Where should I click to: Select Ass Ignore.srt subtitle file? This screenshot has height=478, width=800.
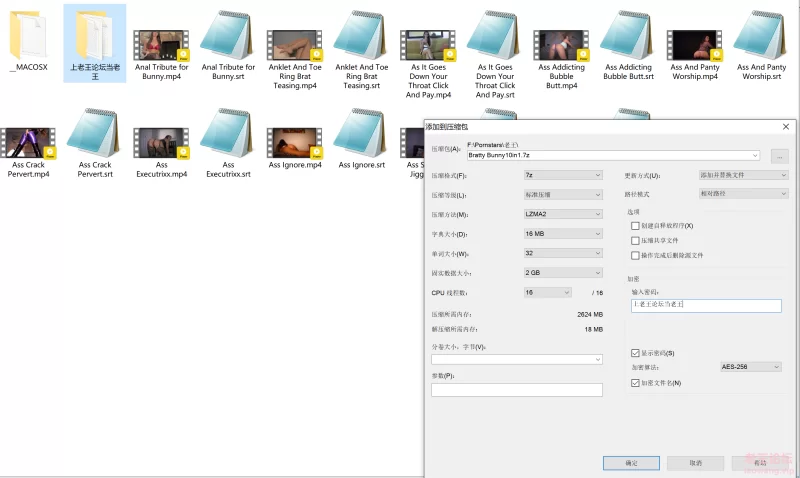click(x=361, y=133)
